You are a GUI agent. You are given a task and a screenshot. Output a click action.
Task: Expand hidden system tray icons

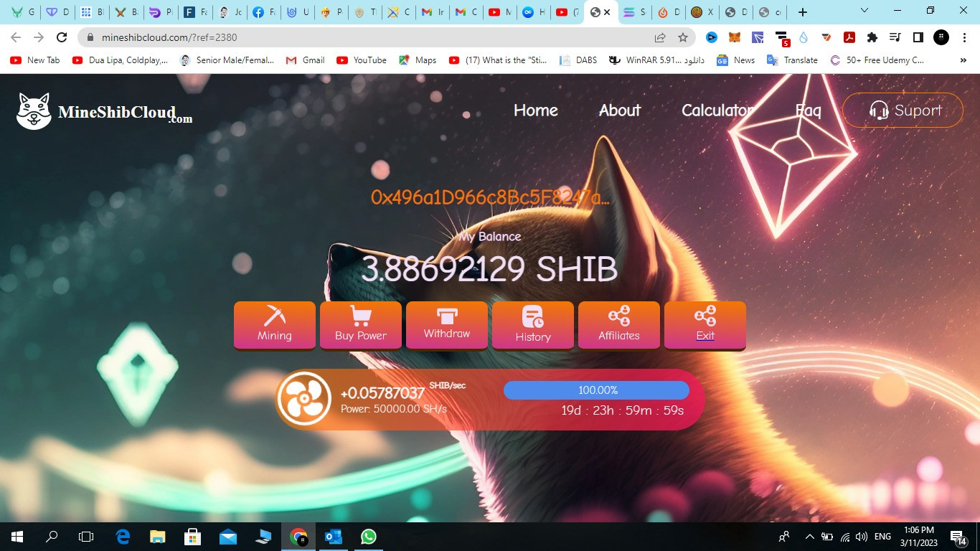tap(810, 536)
